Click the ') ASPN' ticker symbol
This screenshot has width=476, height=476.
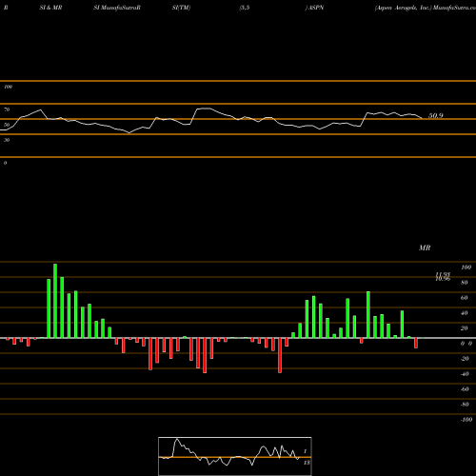point(314,8)
